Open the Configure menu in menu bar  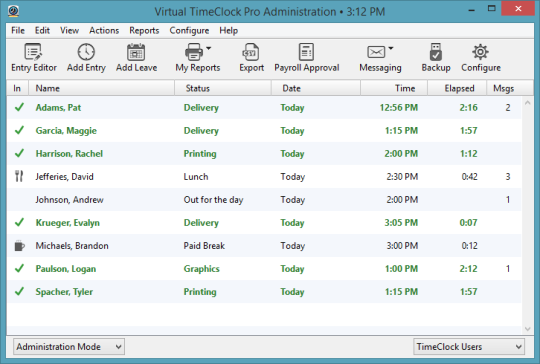[189, 30]
